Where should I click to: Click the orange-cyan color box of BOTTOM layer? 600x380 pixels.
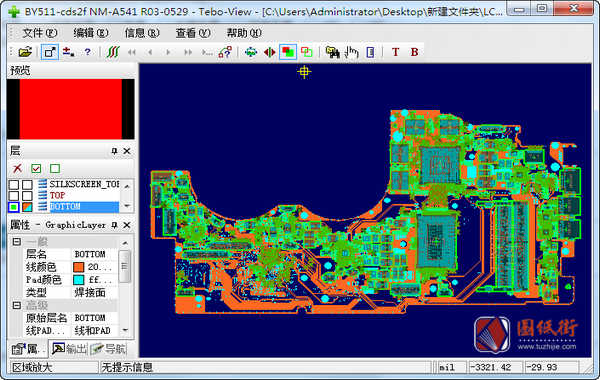pos(27,207)
